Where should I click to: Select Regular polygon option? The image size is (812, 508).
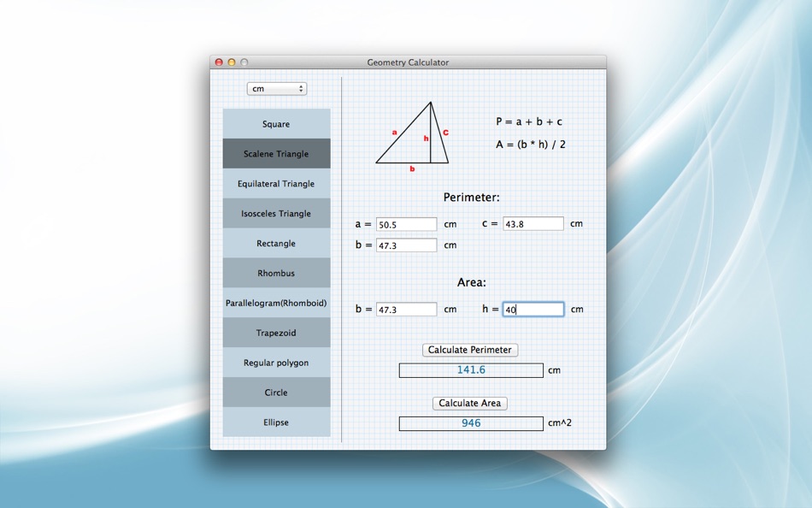click(276, 363)
